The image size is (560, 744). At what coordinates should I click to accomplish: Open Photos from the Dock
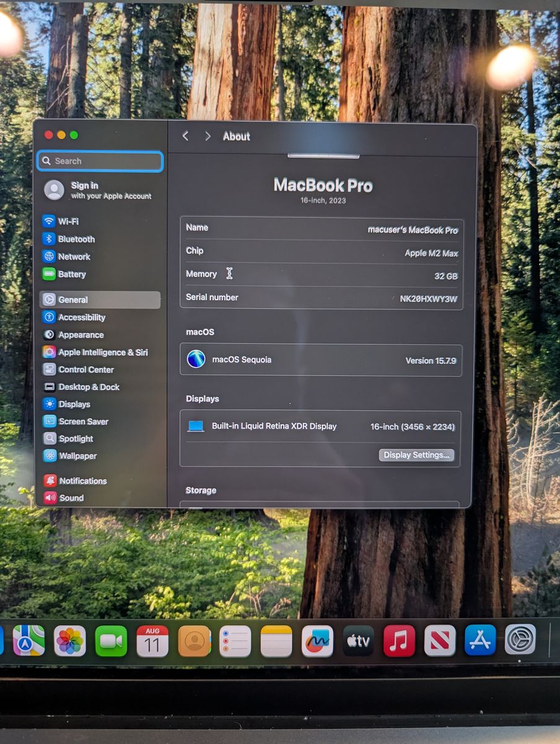70,640
